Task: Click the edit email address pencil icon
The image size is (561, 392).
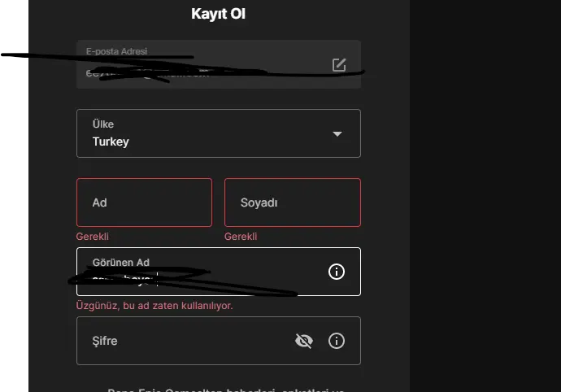Action: coord(339,65)
